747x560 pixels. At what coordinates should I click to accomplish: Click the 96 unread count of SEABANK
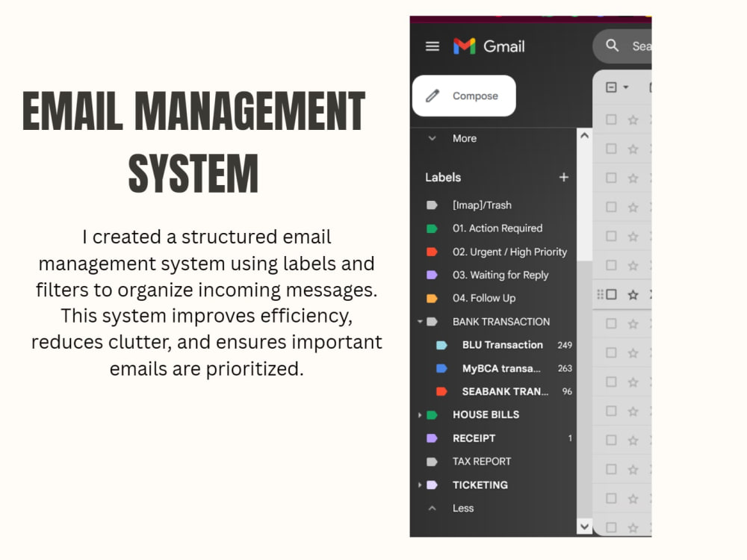[567, 391]
